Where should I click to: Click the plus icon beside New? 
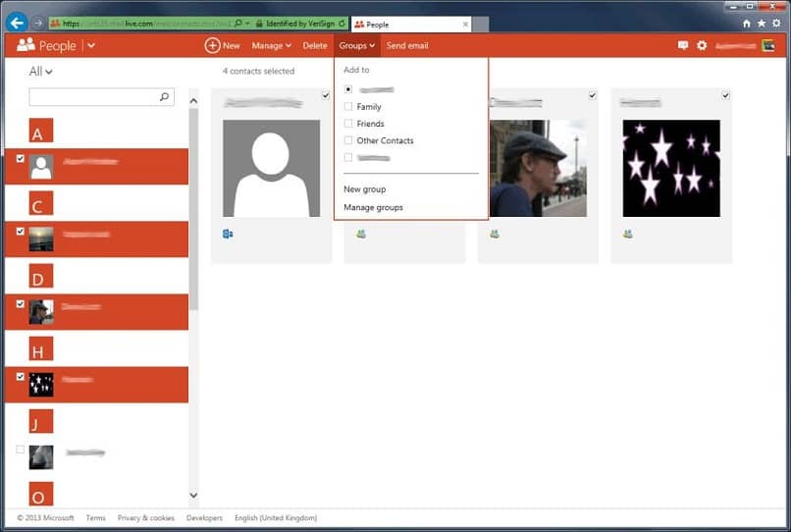212,45
